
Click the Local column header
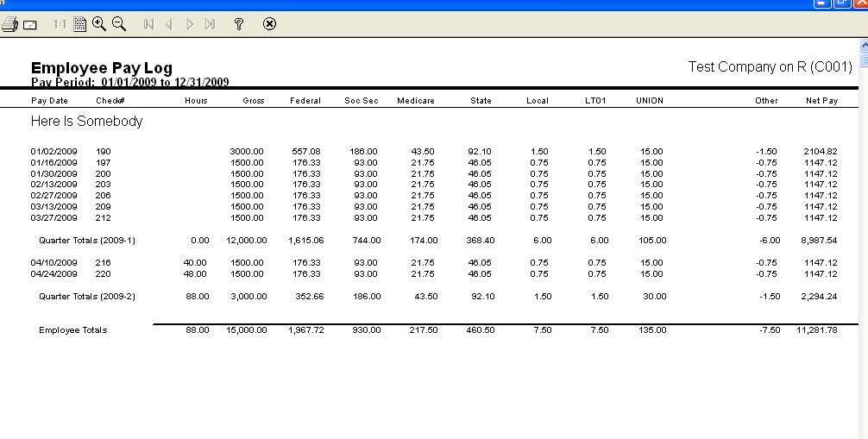[538, 101]
